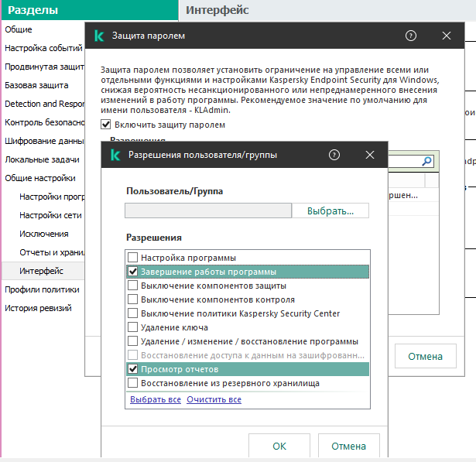Close the Защита паролем dialog
The height and width of the screenshot is (462, 476).
(447, 36)
